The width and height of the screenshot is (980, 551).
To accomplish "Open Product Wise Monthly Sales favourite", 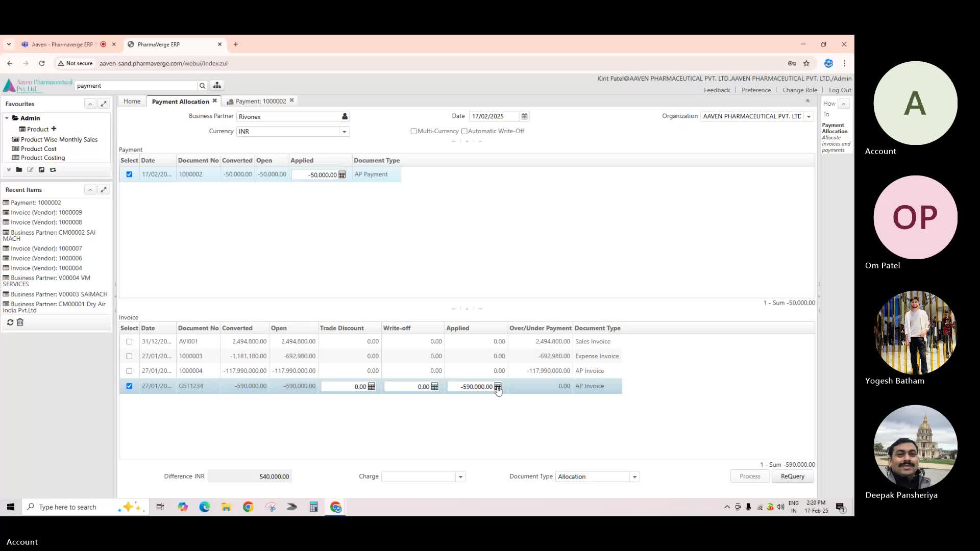I will (x=59, y=139).
